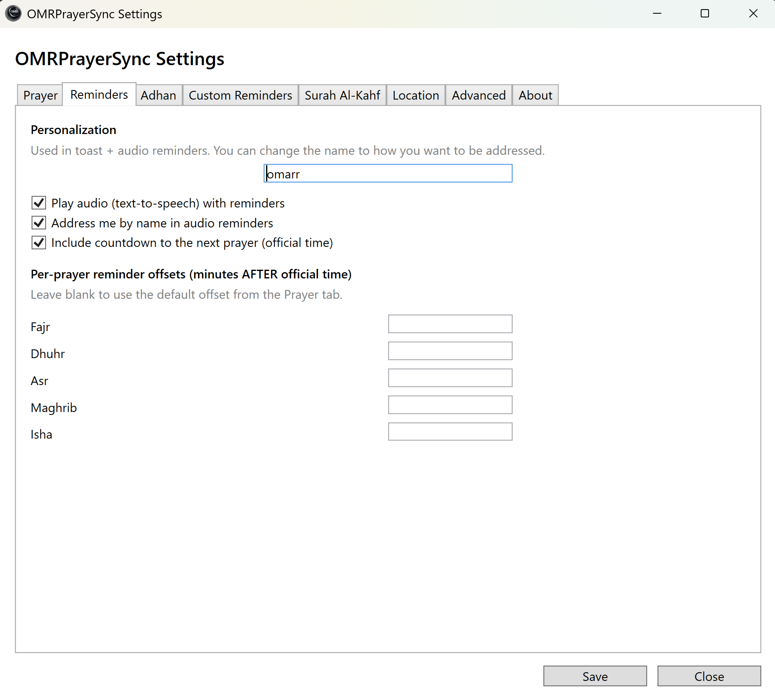Open the Surah Al-Kahf tab
The image size is (775, 700).
tap(342, 95)
